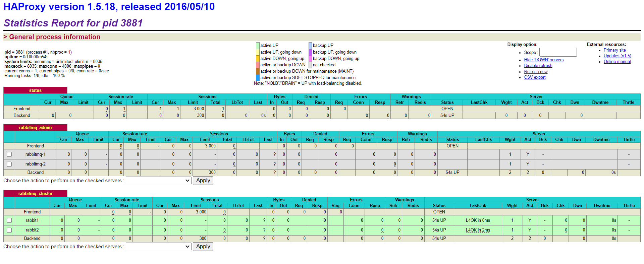
Task: Click the 'active UP' legend color swatch
Action: (258, 46)
